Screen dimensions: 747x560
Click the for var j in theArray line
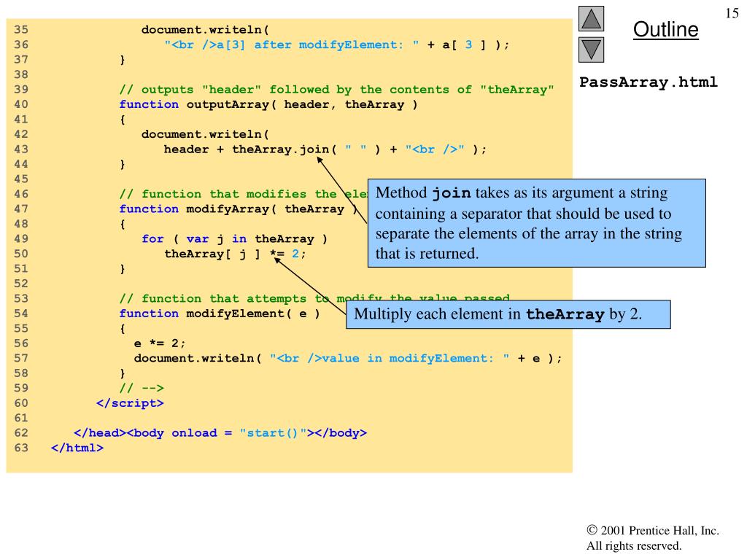pyautogui.click(x=234, y=239)
